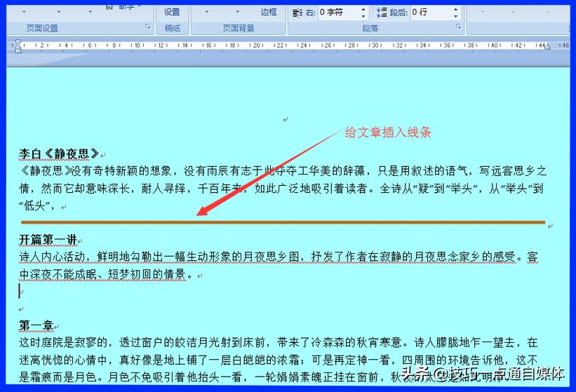Select the right indent marker on the ruler

coord(547,46)
